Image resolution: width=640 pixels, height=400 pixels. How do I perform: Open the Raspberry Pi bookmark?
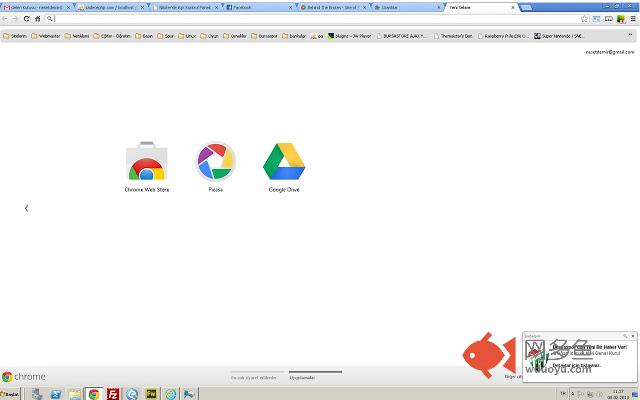[x=503, y=36]
